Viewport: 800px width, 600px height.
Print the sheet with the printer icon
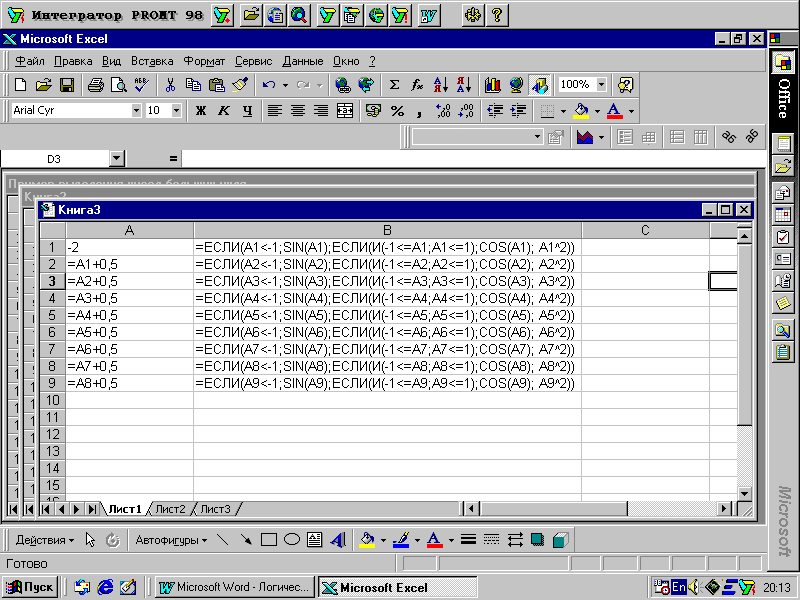(95, 85)
